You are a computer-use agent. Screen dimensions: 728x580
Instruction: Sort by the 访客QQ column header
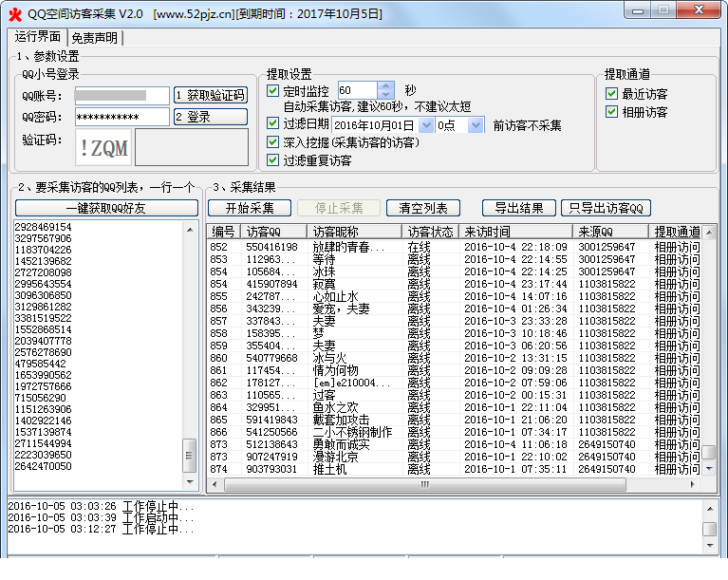tap(274, 232)
